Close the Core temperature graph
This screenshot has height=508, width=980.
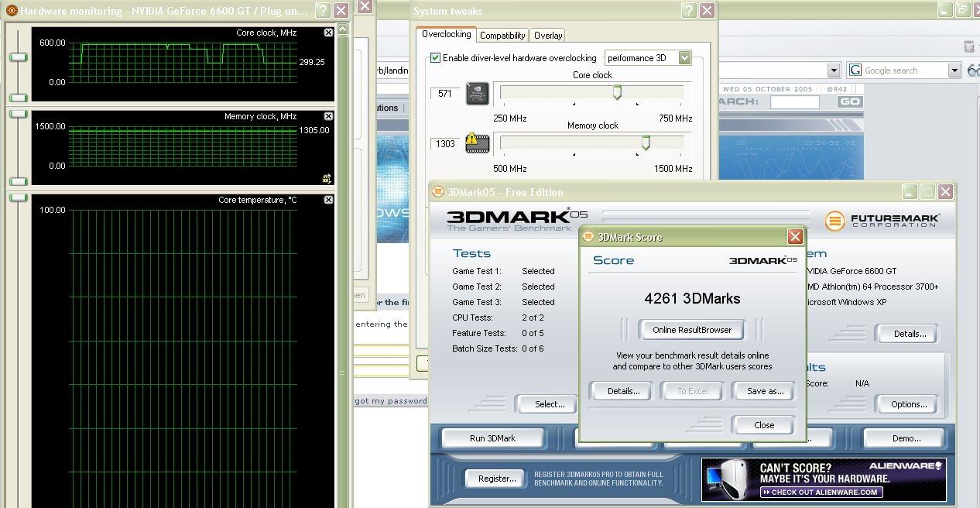point(328,200)
